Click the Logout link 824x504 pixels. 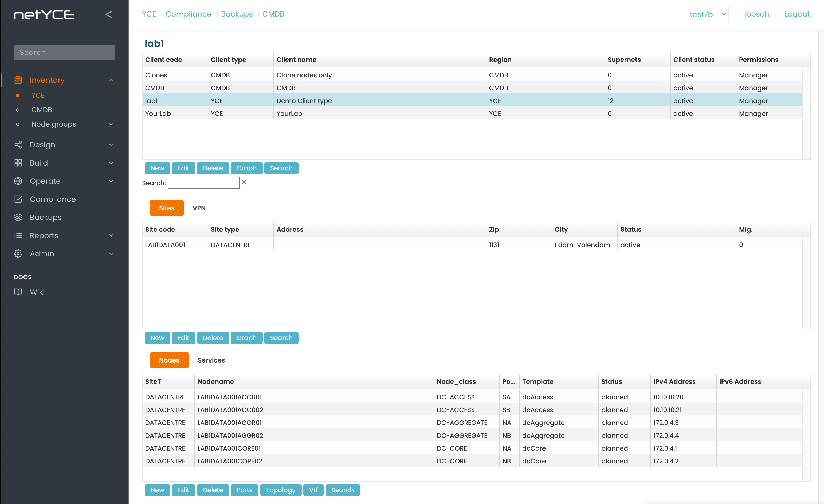tap(797, 14)
